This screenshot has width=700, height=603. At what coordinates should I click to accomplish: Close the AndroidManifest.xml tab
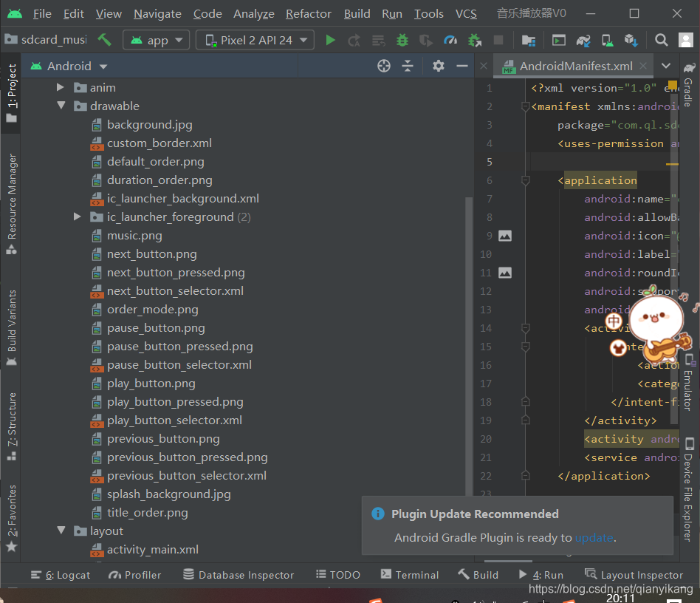coord(643,66)
